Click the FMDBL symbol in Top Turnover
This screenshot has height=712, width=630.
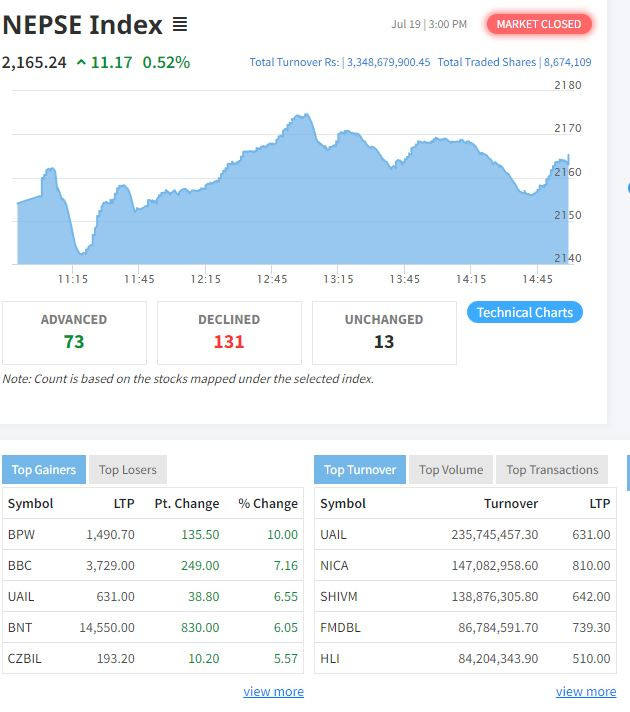pyautogui.click(x=340, y=628)
